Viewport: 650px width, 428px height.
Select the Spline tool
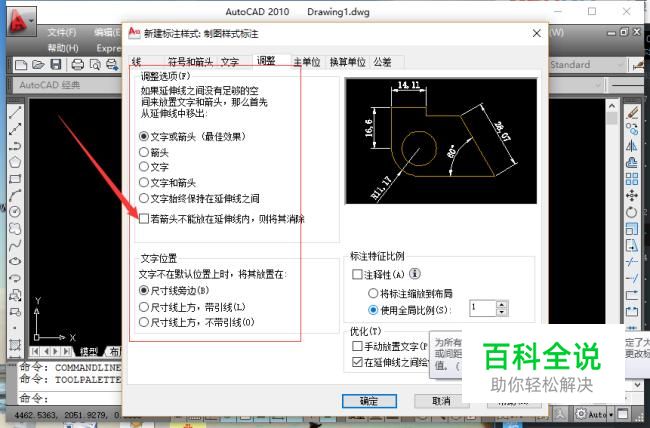point(15,245)
